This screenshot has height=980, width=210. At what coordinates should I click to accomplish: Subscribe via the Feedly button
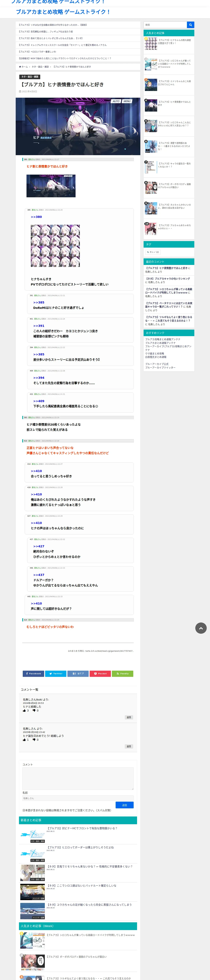pos(122,673)
